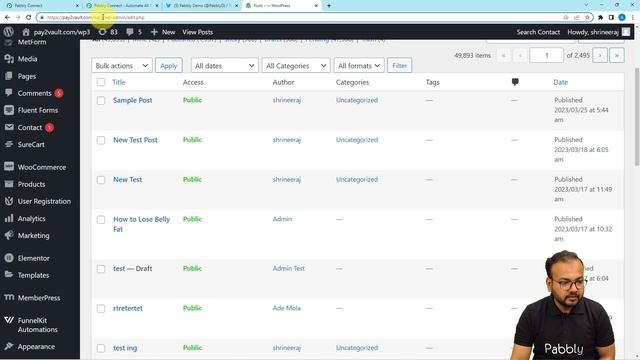
Task: Check the New Test Post row checkbox
Action: (x=101, y=140)
